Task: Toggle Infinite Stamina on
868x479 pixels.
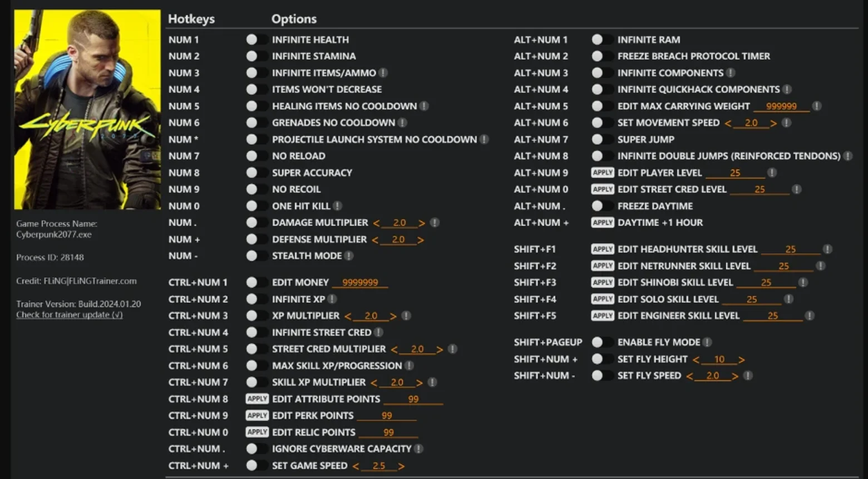Action: pos(256,56)
